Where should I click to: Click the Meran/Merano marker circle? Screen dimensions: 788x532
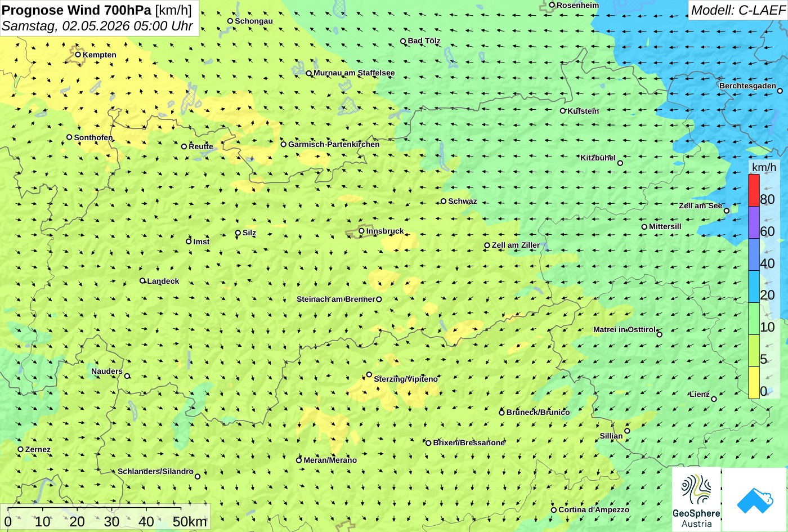tap(299, 460)
